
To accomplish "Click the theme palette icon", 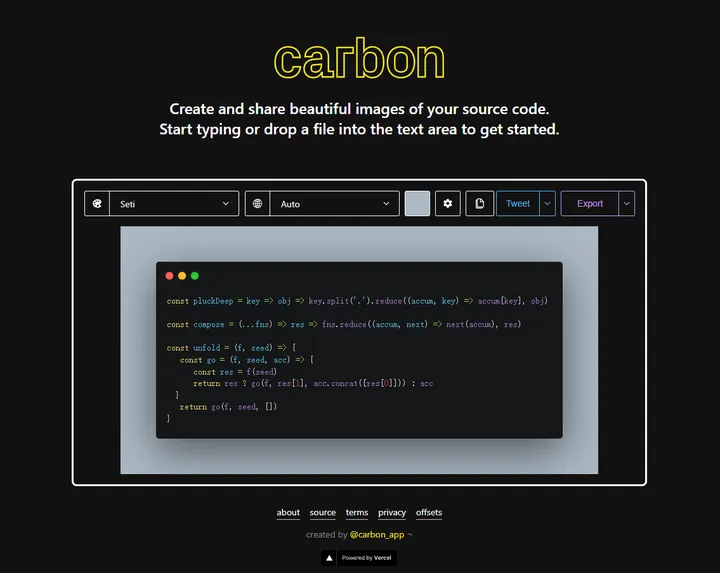I will (97, 203).
